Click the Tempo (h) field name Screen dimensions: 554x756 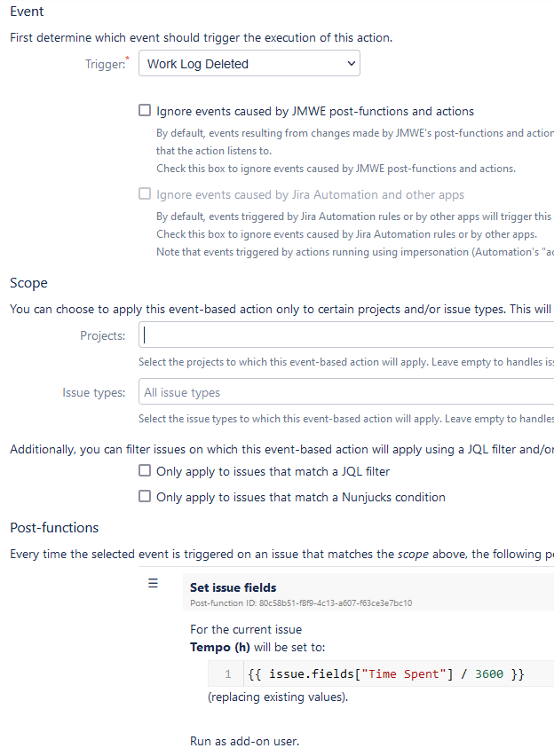coord(220,648)
